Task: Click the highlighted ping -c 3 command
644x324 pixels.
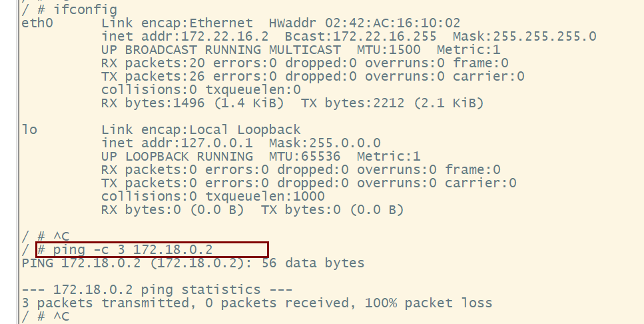Action: [153, 249]
